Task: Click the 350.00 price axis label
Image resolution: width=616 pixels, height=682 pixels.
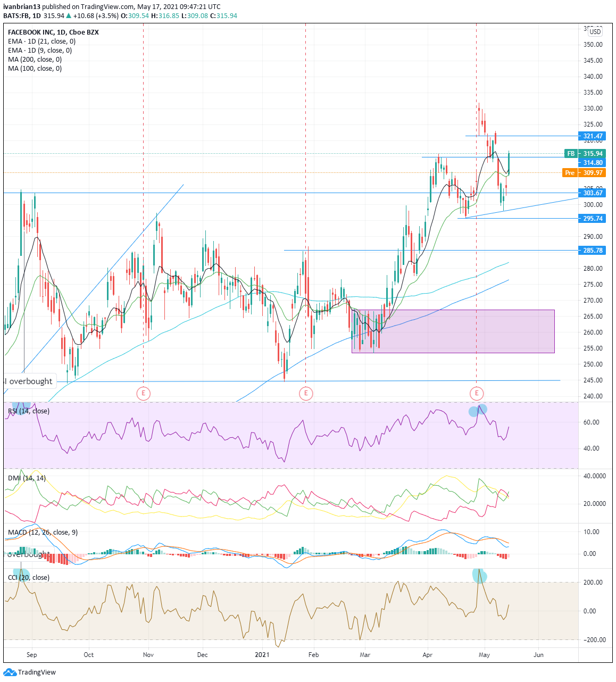Action: [x=593, y=45]
